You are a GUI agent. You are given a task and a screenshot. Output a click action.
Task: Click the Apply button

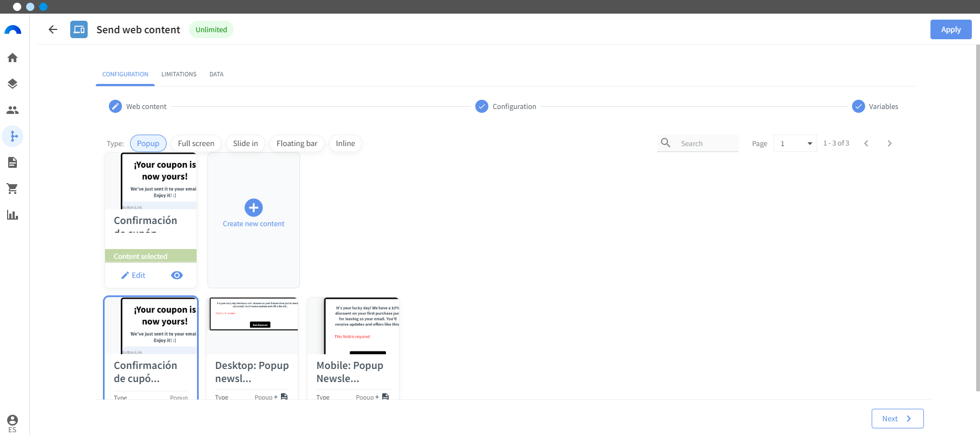pyautogui.click(x=951, y=29)
